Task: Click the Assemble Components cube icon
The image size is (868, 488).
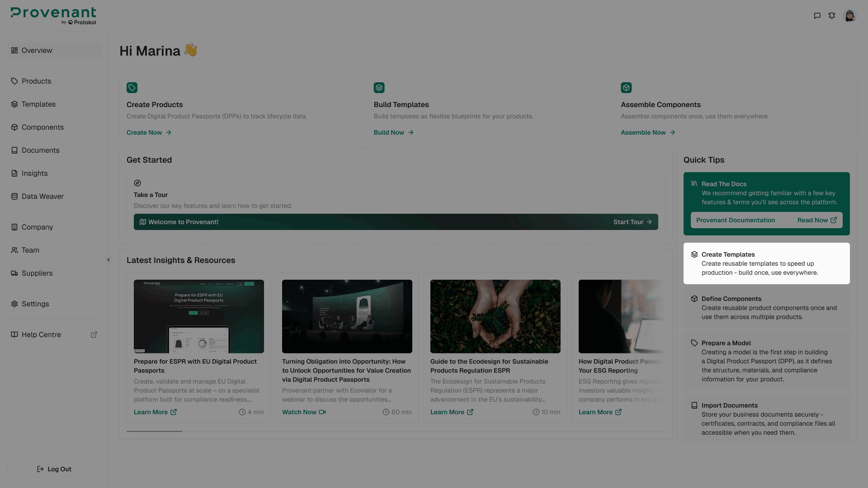Action: 626,88
